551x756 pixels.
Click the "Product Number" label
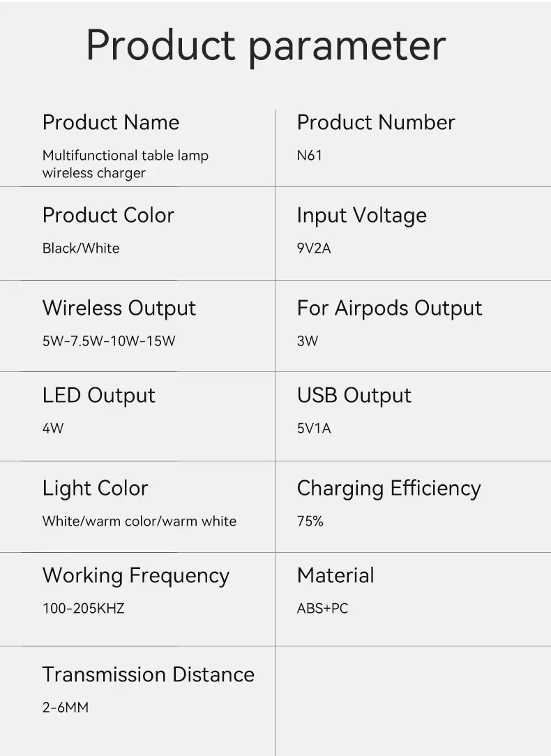pos(376,122)
